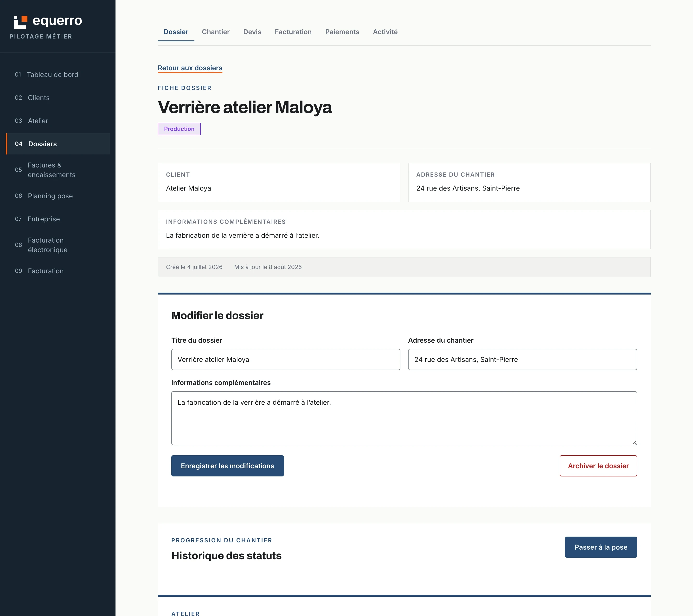The height and width of the screenshot is (616, 693).
Task: Select Dossiers in the sidebar
Action: click(x=58, y=144)
